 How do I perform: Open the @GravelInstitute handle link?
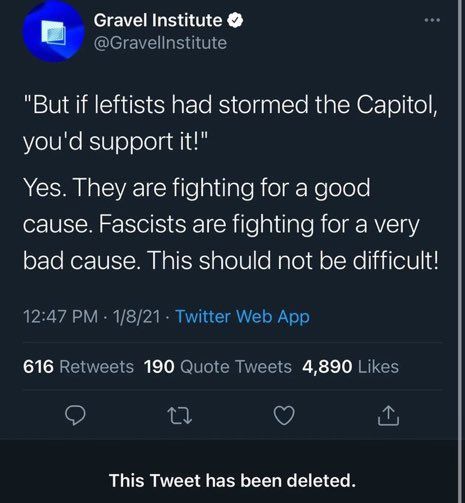pos(160,43)
